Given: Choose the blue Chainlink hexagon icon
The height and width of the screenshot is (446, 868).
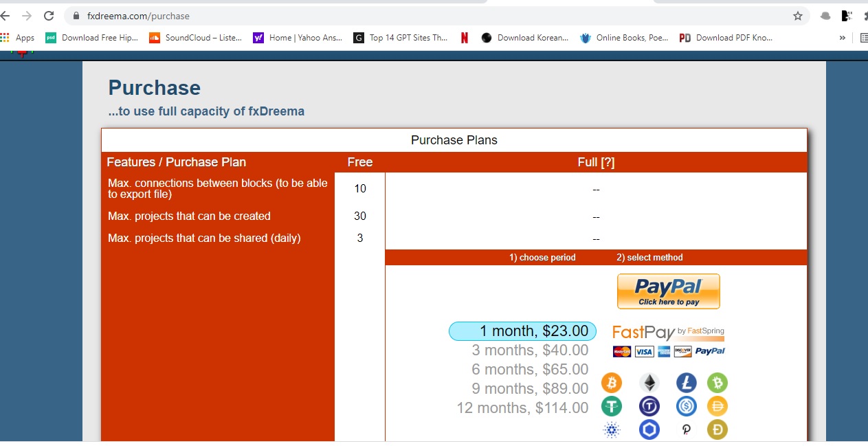Looking at the screenshot, I should [649, 430].
